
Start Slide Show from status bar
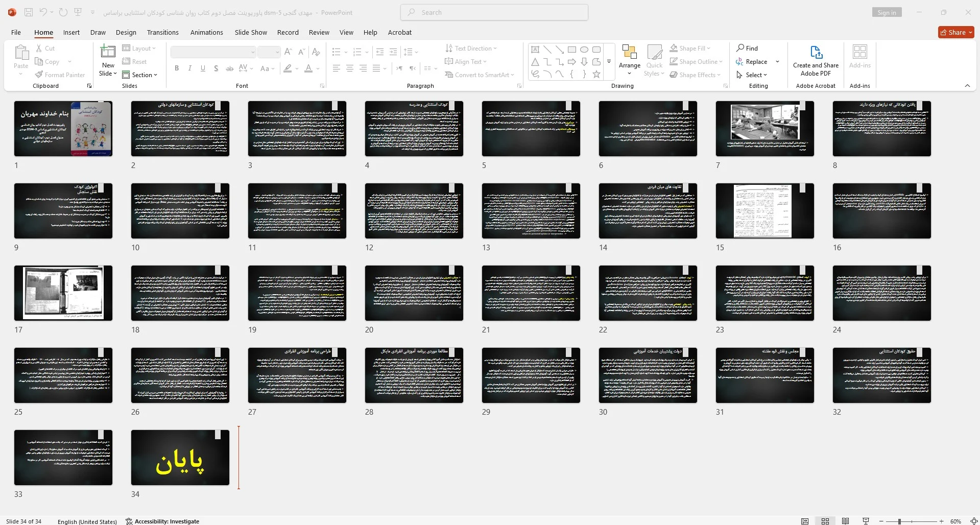pos(866,521)
